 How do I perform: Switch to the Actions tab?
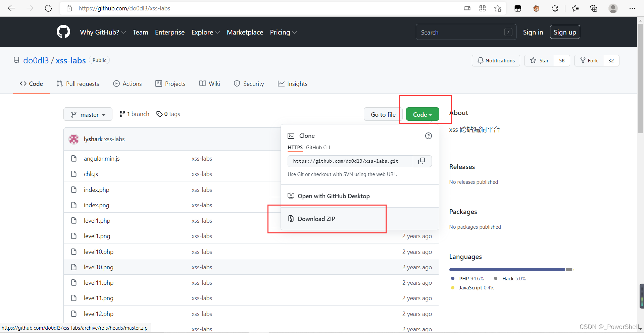click(x=128, y=84)
